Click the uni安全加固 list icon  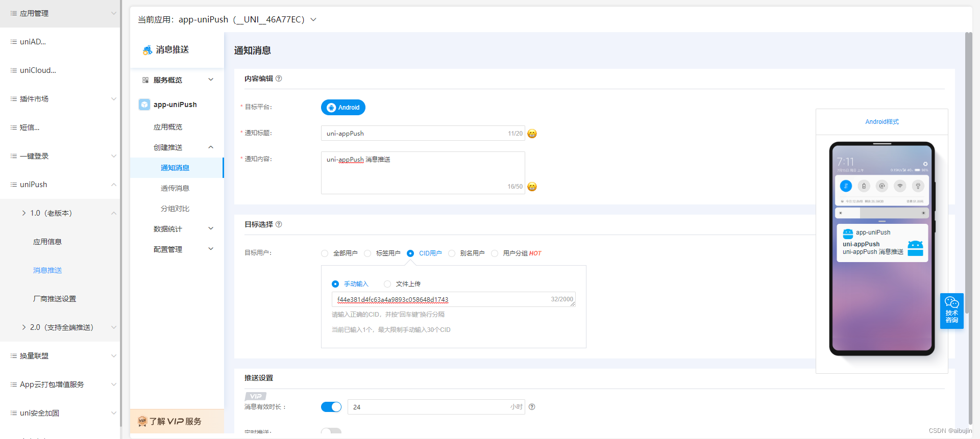click(x=14, y=413)
